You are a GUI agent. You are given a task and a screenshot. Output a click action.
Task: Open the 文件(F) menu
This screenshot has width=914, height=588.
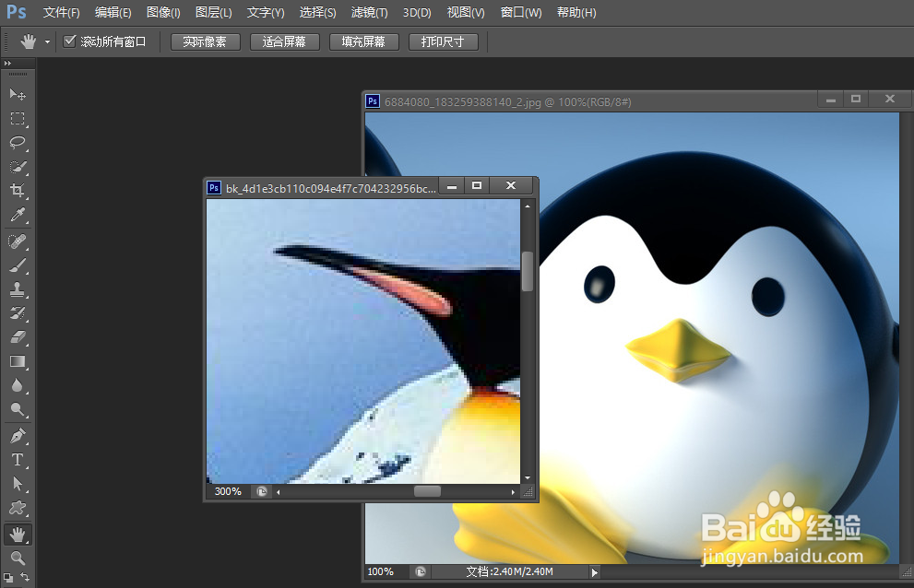61,12
